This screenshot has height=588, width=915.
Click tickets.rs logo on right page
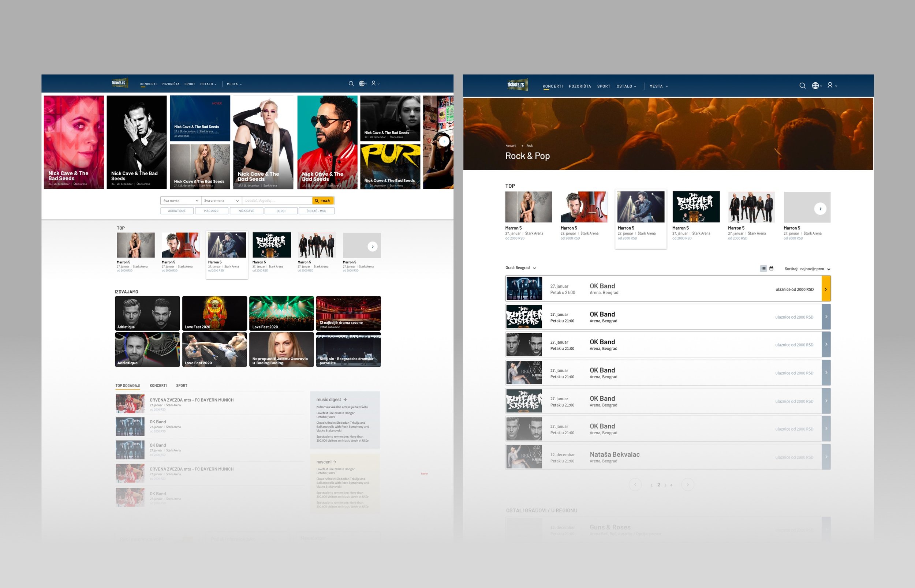pos(518,85)
